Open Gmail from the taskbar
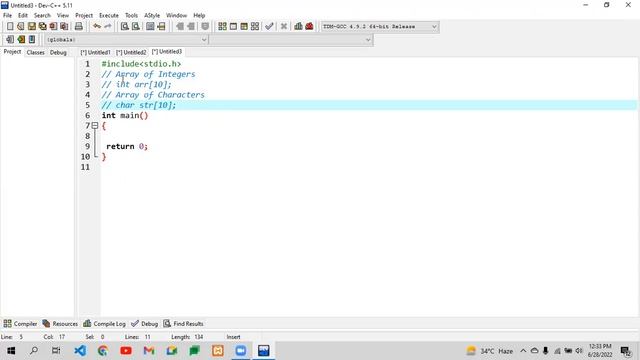The width and height of the screenshot is (640, 360). (x=149, y=351)
